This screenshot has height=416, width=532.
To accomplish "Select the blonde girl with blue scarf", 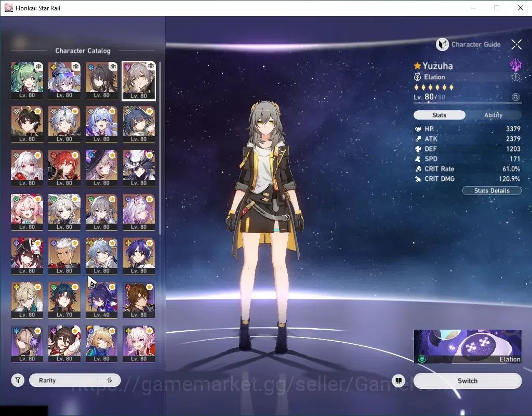I will point(101,344).
